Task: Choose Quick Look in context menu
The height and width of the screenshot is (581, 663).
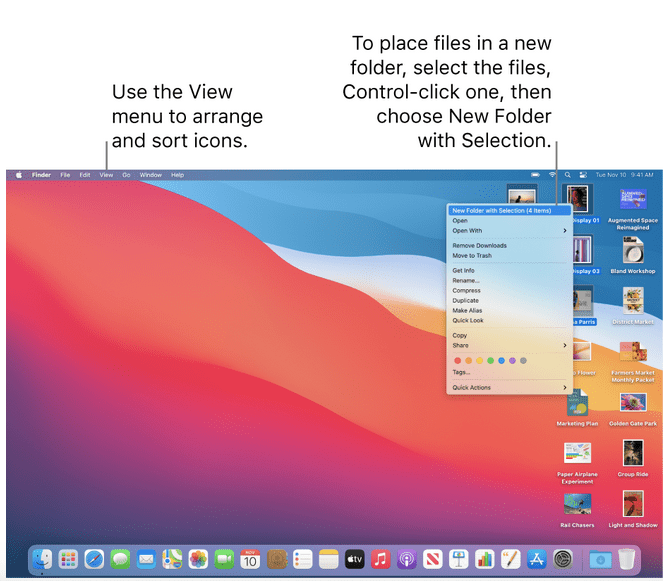Action: [x=510, y=320]
